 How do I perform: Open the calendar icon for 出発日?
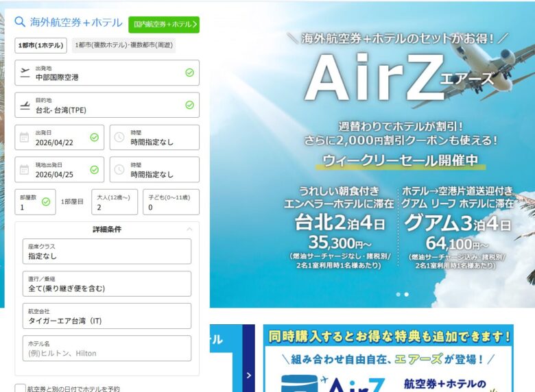[25, 137]
